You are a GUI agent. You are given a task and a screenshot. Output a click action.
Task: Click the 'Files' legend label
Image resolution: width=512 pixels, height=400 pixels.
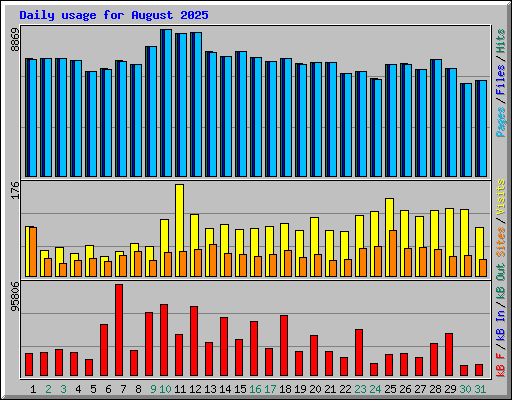point(501,79)
